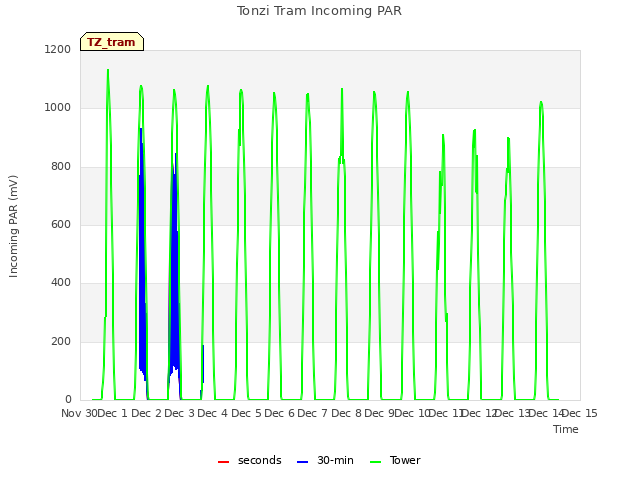Click the green Tower legend swatch
Image resolution: width=640 pixels, height=480 pixels.
tap(375, 462)
